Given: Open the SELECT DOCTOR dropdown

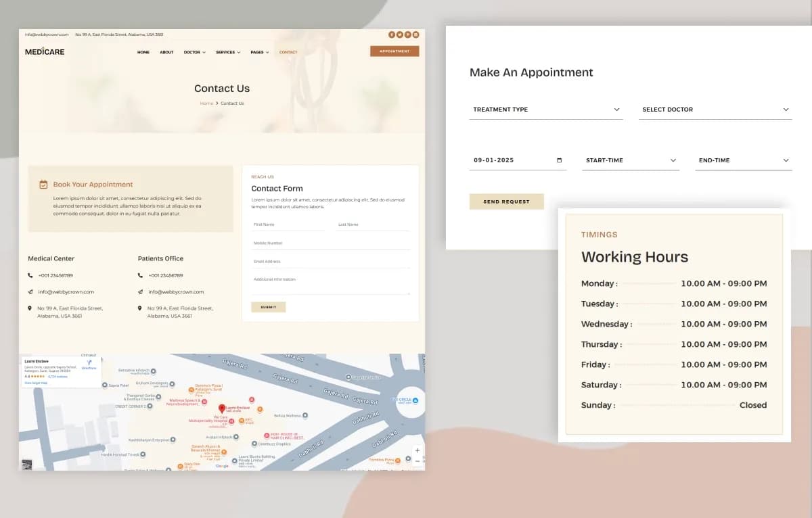Looking at the screenshot, I should [715, 110].
